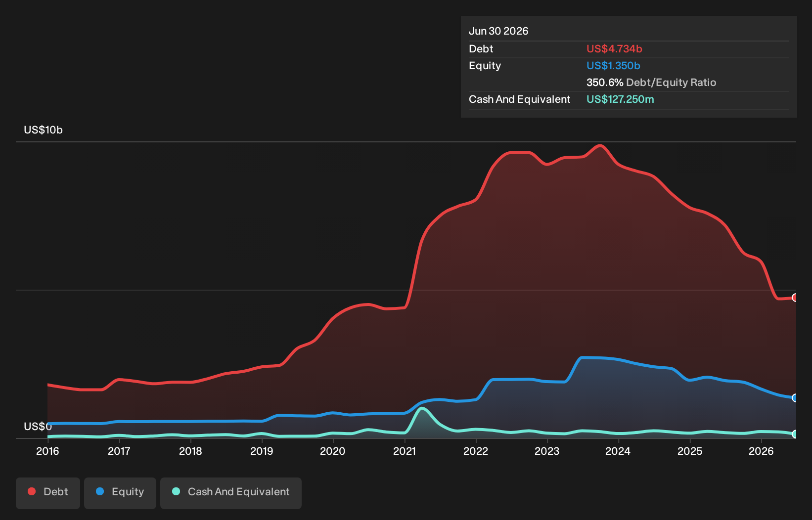Image resolution: width=812 pixels, height=520 pixels.
Task: Click the 2022 x-axis label
Action: tap(476, 451)
